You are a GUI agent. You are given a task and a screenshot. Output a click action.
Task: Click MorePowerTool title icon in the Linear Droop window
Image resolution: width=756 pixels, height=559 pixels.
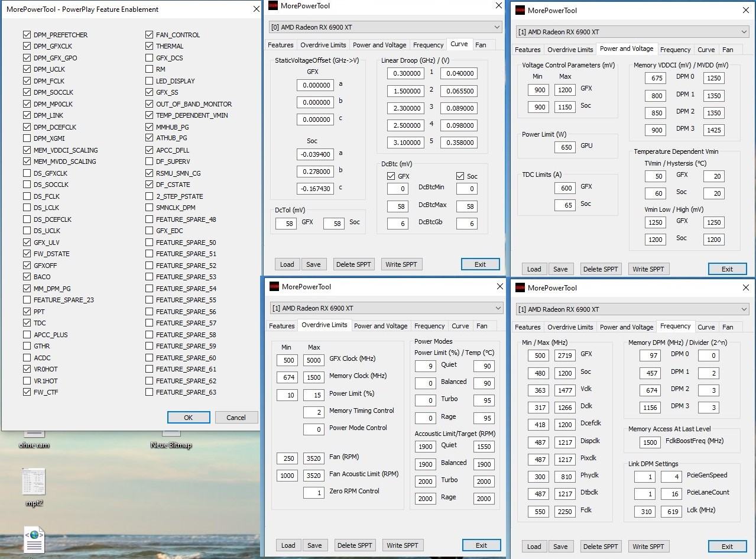273,6
